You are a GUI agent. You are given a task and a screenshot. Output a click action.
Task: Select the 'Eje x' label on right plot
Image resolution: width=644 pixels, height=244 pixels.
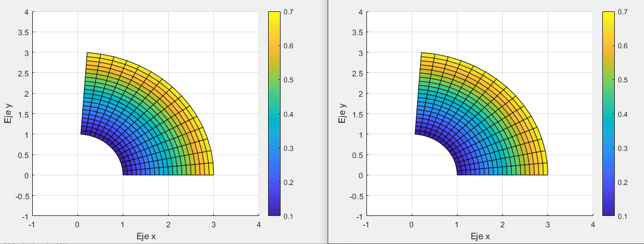click(x=479, y=236)
